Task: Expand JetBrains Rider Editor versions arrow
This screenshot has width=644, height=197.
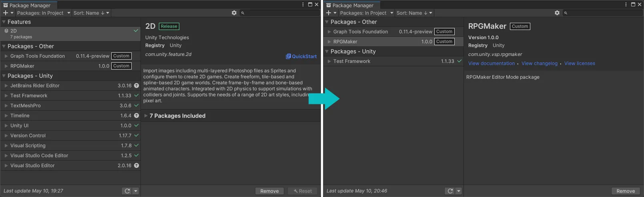Action: point(6,86)
